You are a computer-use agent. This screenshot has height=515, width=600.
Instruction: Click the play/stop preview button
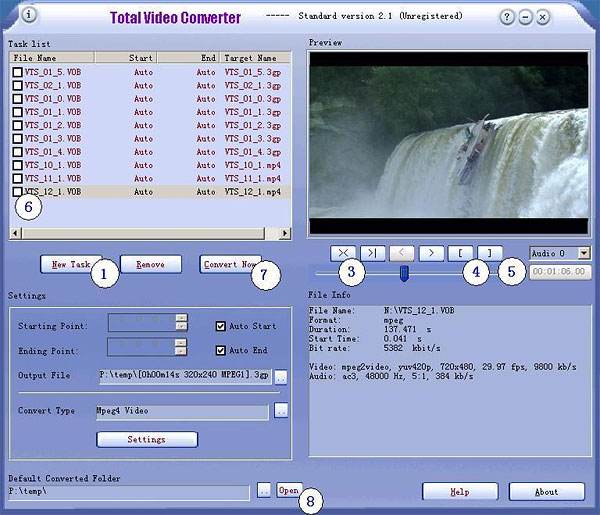tap(343, 254)
